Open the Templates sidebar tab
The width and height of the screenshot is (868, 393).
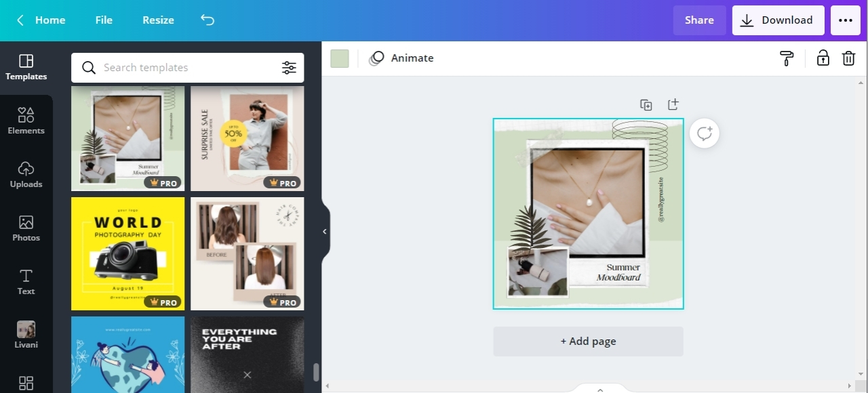(26, 68)
